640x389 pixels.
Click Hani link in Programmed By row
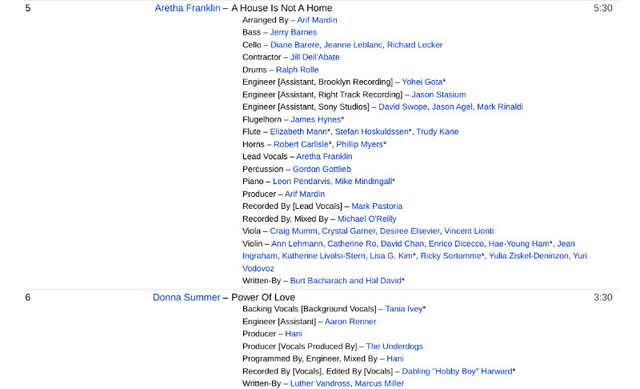click(395, 359)
